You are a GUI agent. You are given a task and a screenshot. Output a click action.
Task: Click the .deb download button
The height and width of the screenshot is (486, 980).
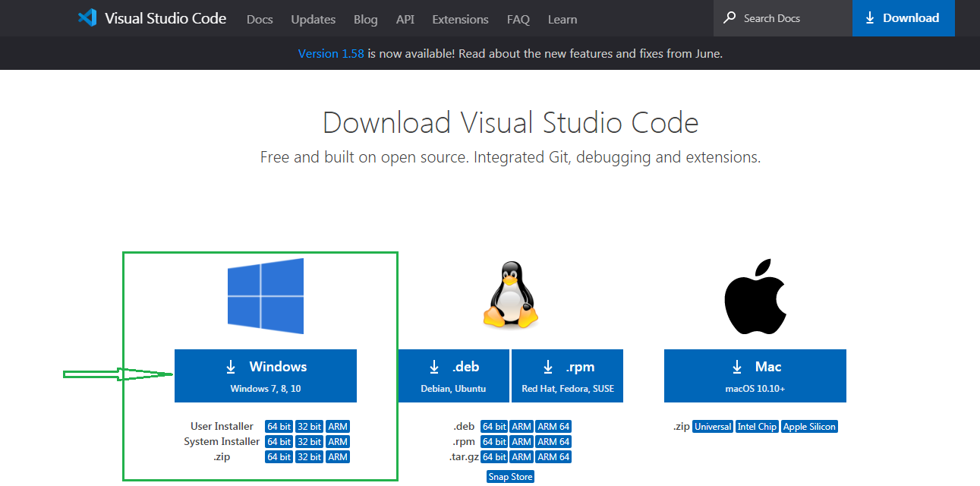tap(454, 376)
